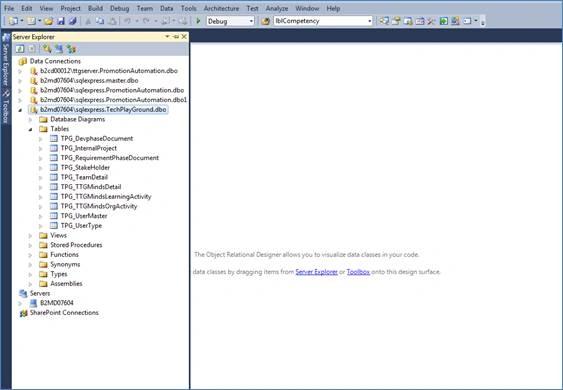Open the File menu
Viewport: 563px width, 390px height.
9,8
